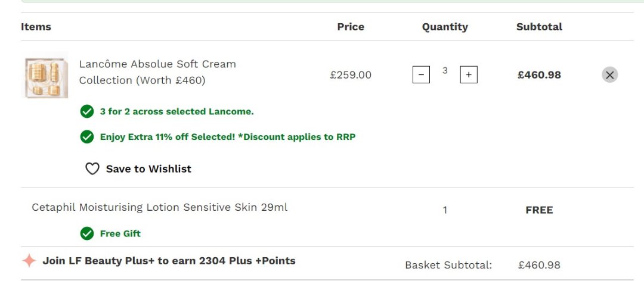Click the Free Gift green checkmark icon
The image size is (644, 281).
click(87, 233)
